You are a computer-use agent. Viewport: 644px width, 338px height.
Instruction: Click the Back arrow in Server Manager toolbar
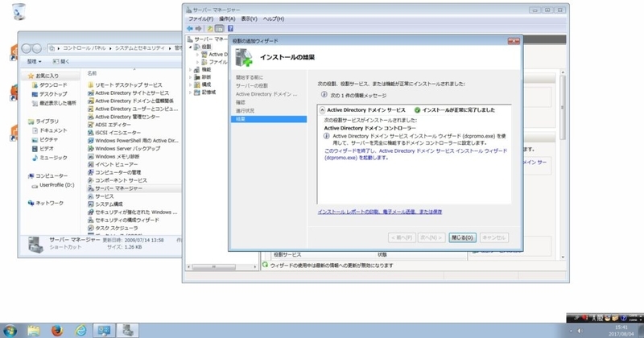190,28
